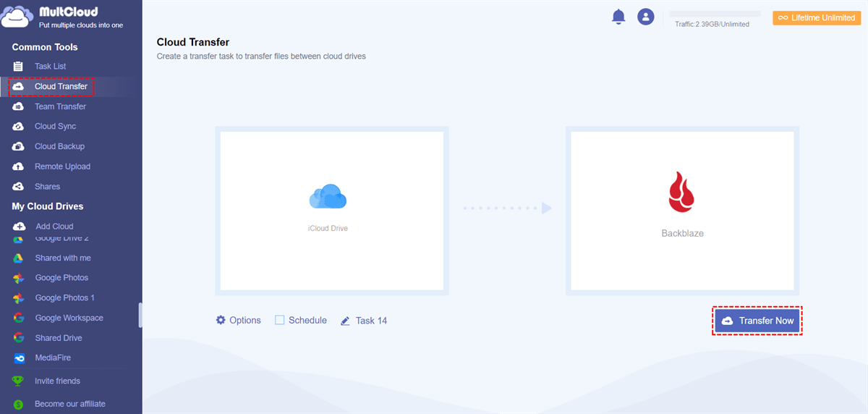Open MediaFire drive label
Image resolution: width=868 pixels, height=414 pixels.
53,358
